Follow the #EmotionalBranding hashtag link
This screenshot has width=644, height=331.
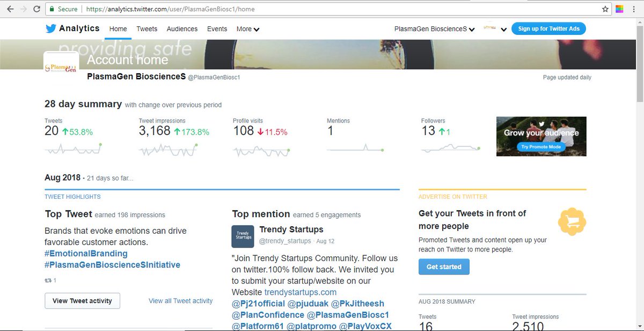(86, 254)
